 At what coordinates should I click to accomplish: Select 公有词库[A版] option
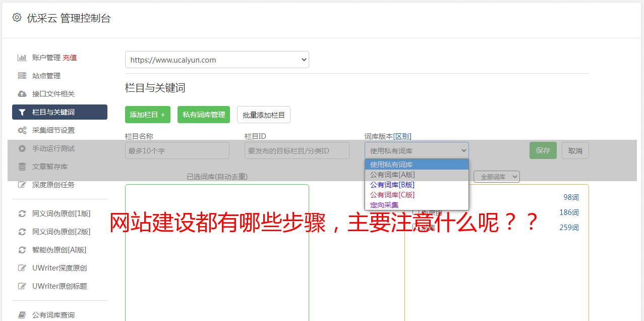point(417,175)
